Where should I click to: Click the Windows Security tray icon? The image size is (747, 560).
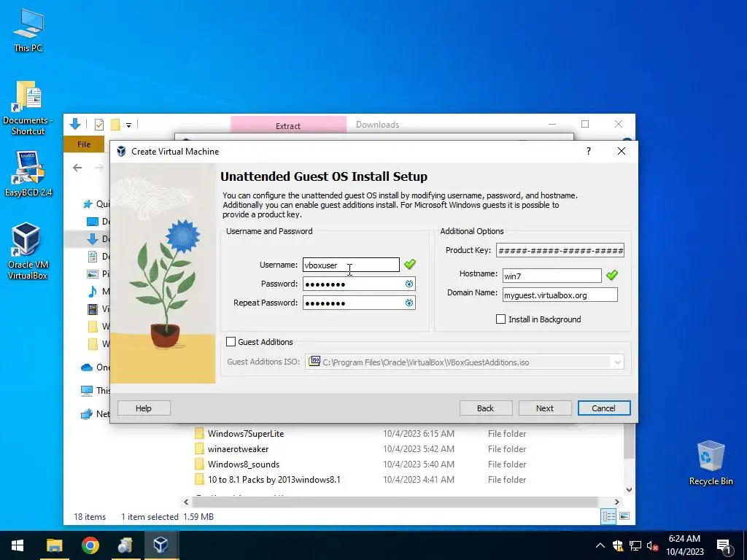click(618, 545)
